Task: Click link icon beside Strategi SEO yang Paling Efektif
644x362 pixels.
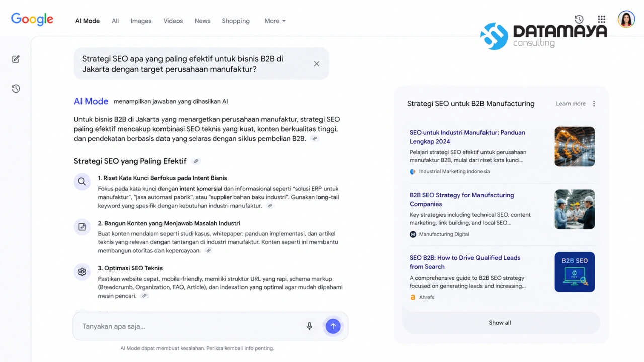Action: coord(196,161)
